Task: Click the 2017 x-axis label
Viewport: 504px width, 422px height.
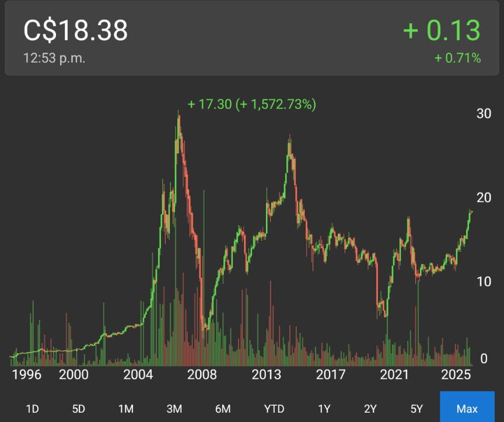Action: click(x=330, y=375)
